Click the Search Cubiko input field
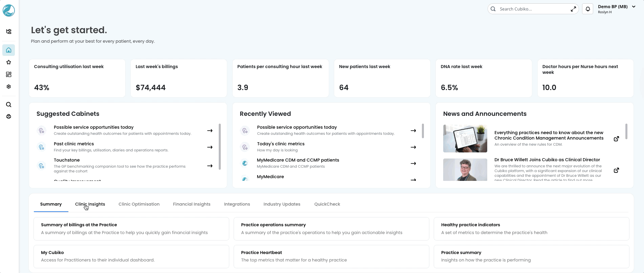 pyautogui.click(x=533, y=9)
